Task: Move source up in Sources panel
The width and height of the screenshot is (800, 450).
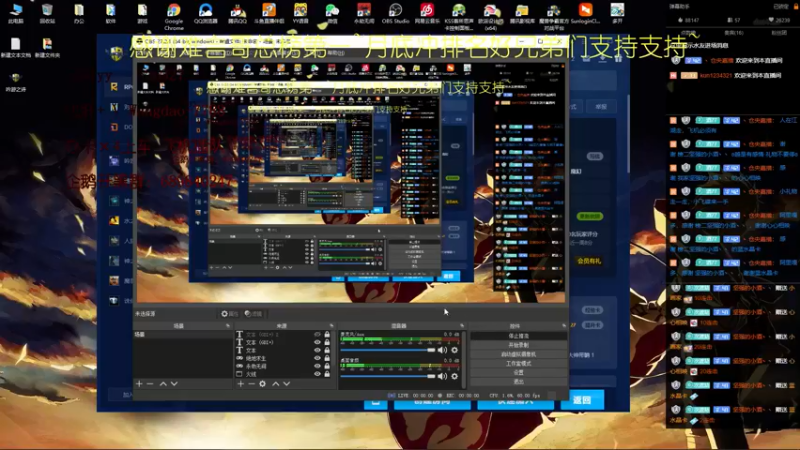Action: [276, 383]
